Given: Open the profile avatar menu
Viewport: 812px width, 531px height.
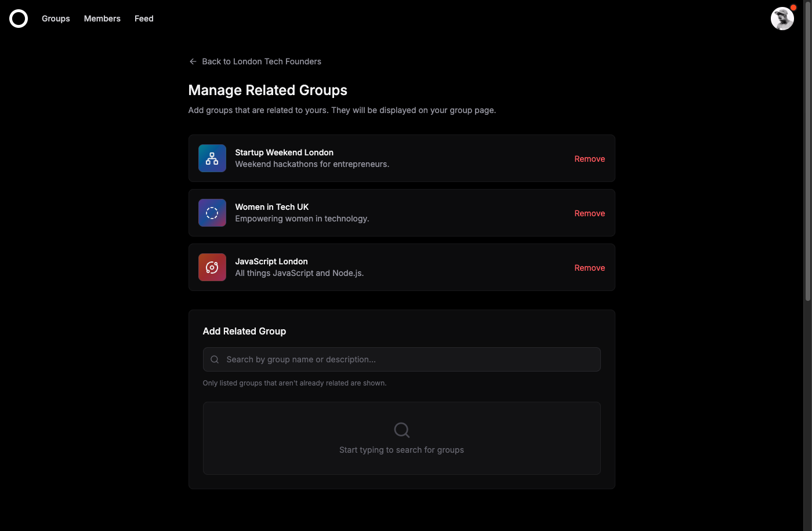Looking at the screenshot, I should 782,19.
